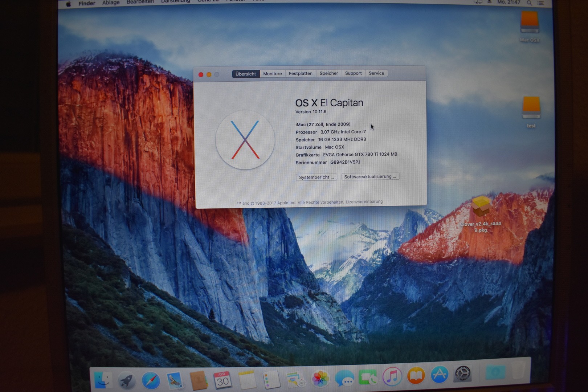Click the serial number G8942B1V5PJ
This screenshot has width=588, height=392.
(345, 162)
